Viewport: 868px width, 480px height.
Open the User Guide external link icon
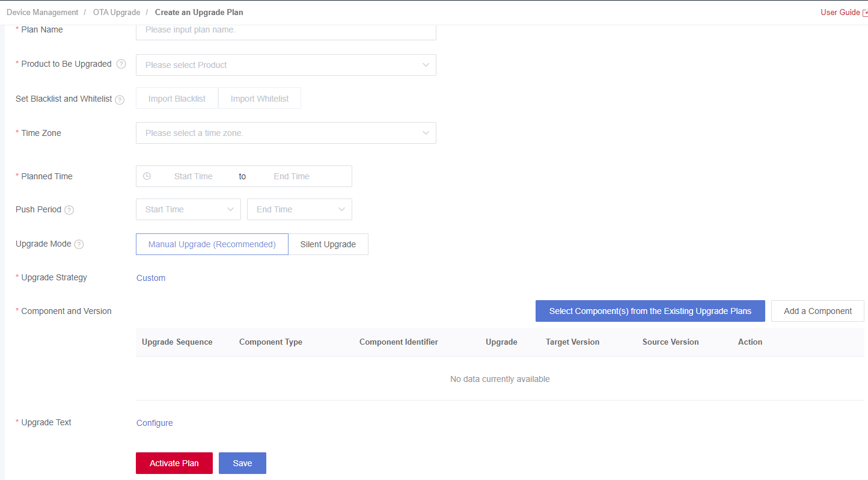[865, 13]
